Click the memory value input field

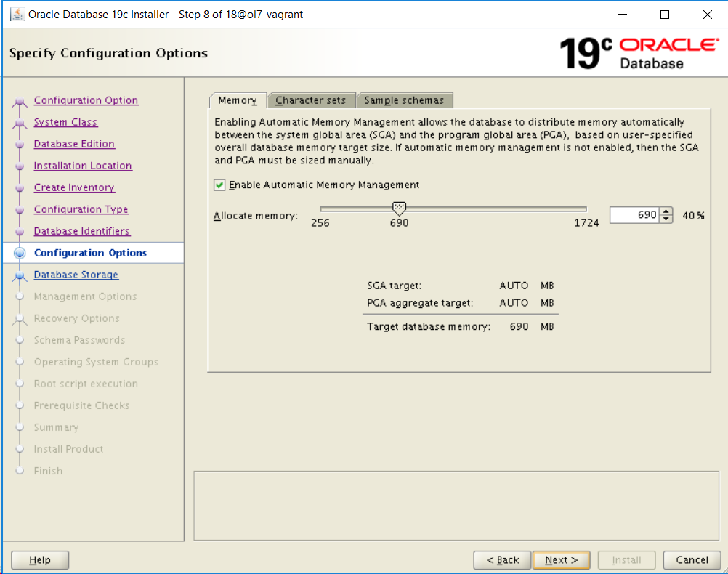(x=634, y=214)
